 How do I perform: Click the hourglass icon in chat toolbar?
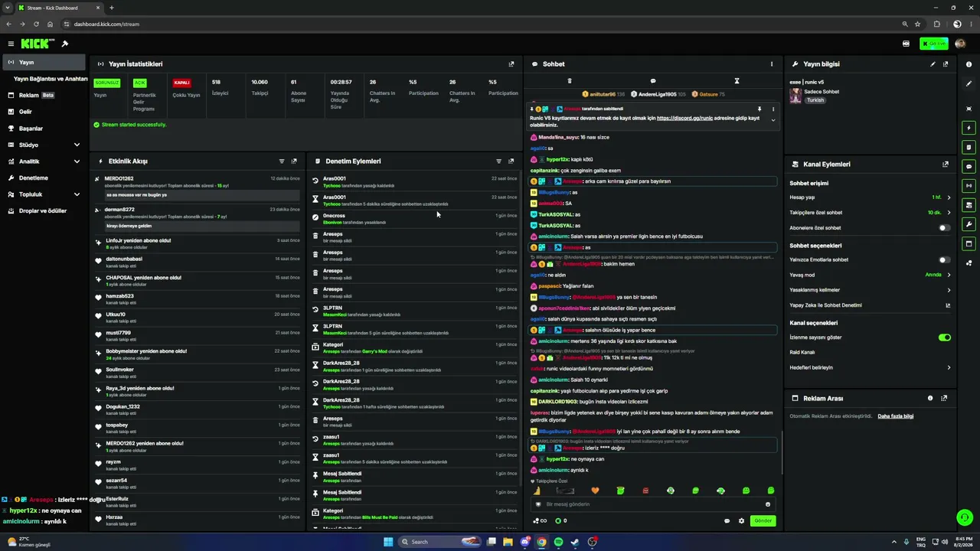pos(737,80)
